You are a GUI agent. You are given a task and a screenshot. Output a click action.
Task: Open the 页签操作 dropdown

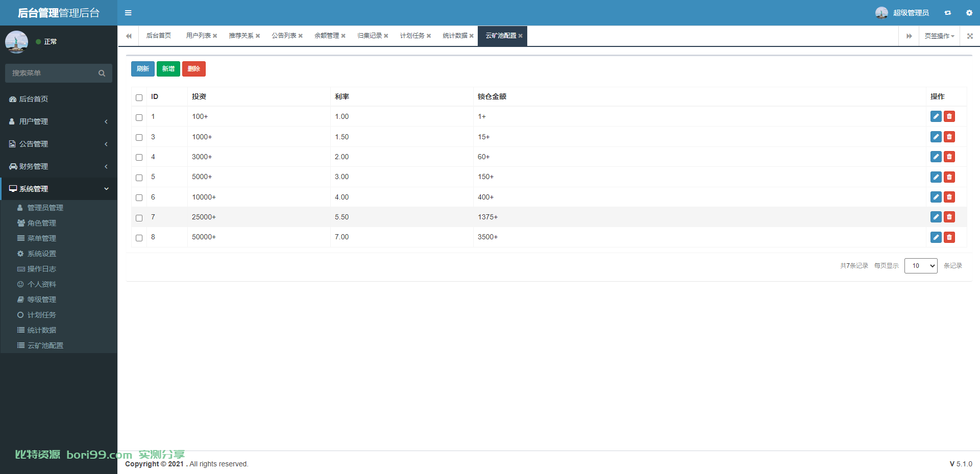pos(939,36)
